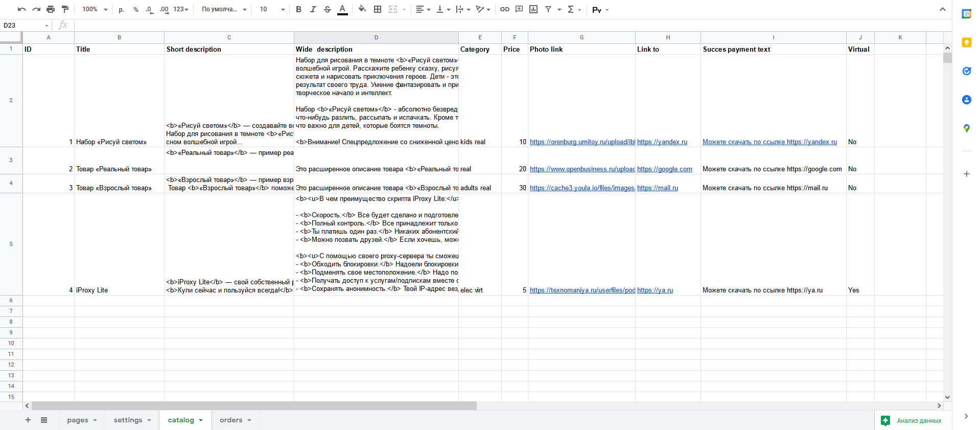The width and height of the screenshot is (980, 430).
Task: Select the Paint format tool
Action: (65, 9)
